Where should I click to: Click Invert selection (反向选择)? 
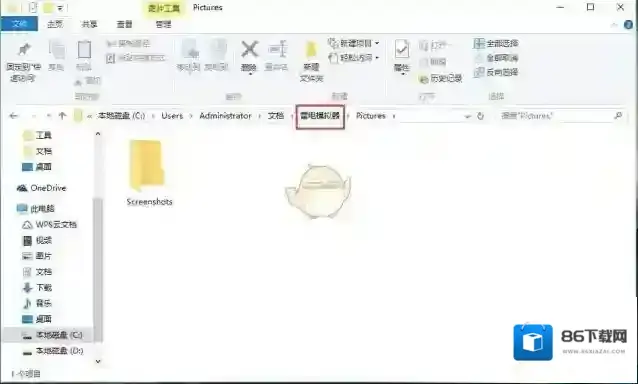(496, 72)
